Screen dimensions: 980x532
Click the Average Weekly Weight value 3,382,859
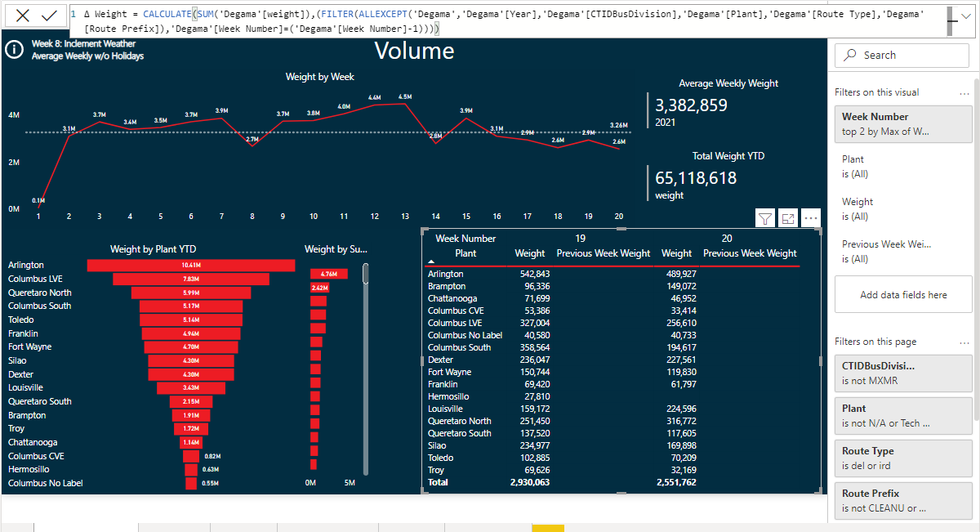coord(691,105)
